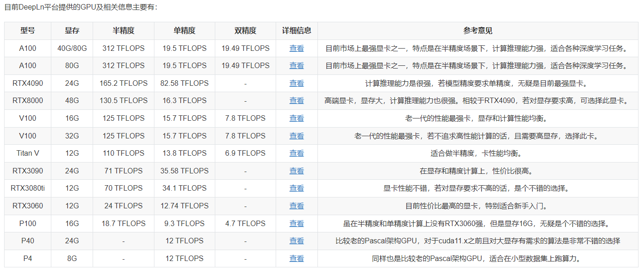
Task: Select the P40 model cell
Action: point(28,241)
